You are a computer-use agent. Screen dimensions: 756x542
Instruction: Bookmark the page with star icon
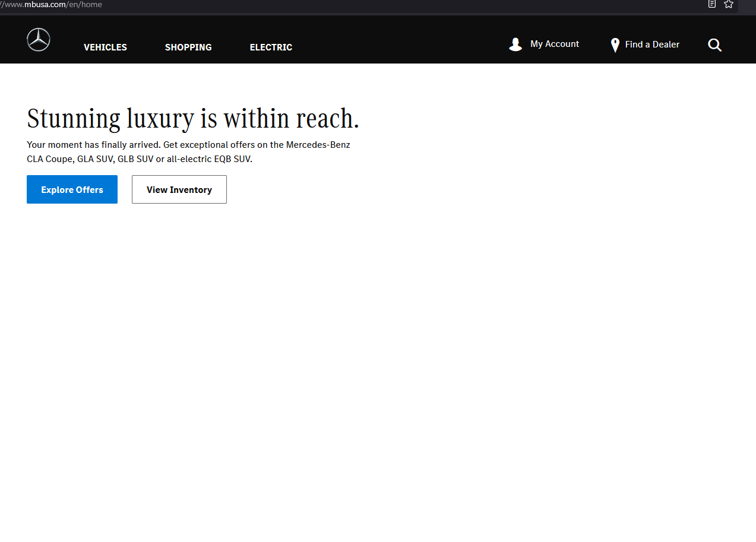point(729,4)
